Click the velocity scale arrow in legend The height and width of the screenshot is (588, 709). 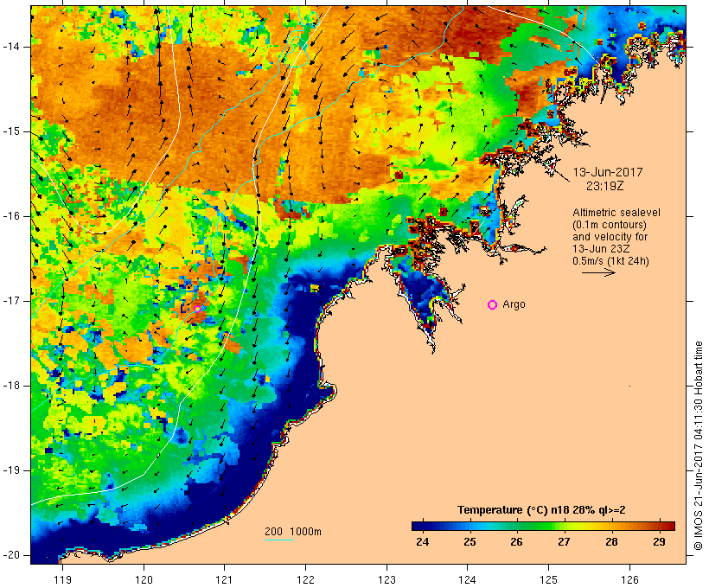[598, 272]
